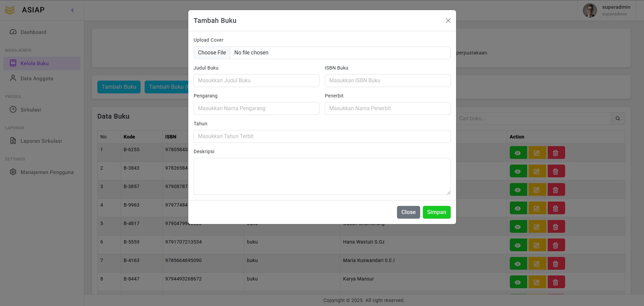
Task: Collapse the sidebar using the chevron arrow
Action: (72, 10)
